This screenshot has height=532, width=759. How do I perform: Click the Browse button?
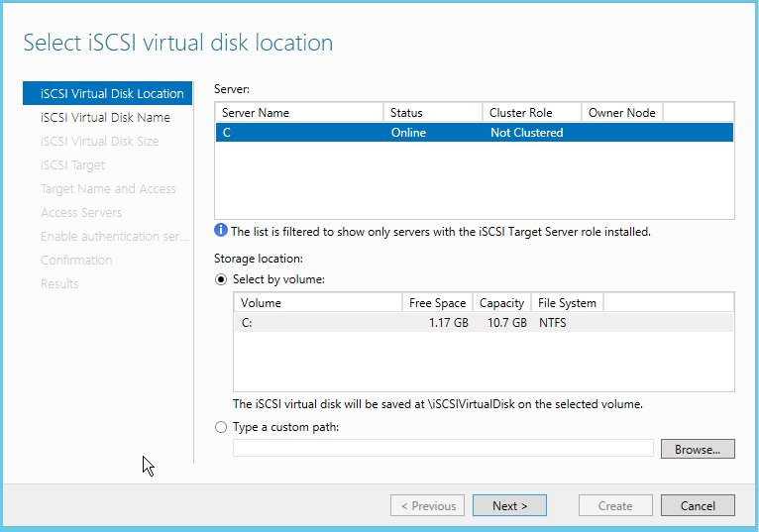tap(697, 449)
